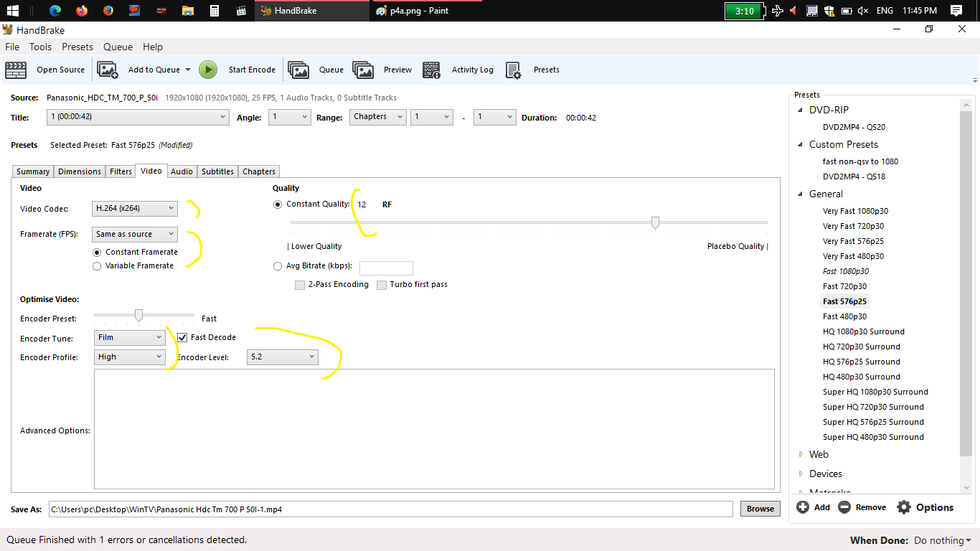
Task: Open the Action Center notifications icon
Action: click(x=956, y=11)
